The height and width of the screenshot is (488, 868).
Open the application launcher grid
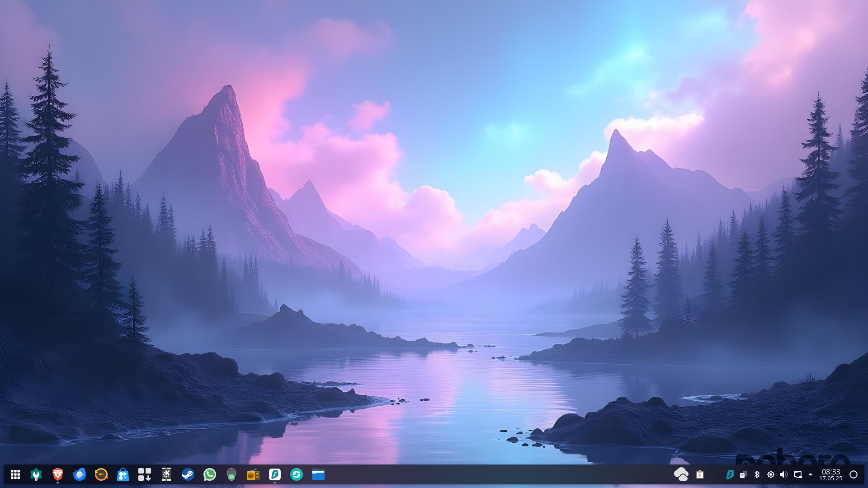pyautogui.click(x=15, y=474)
